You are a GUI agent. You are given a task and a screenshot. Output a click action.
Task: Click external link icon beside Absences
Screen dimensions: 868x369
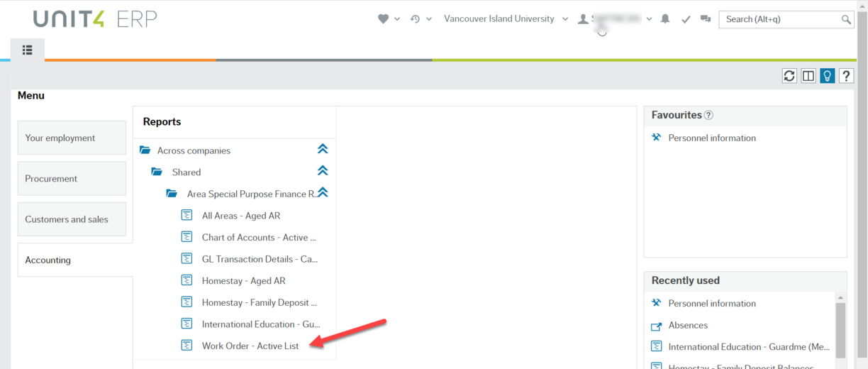(656, 326)
